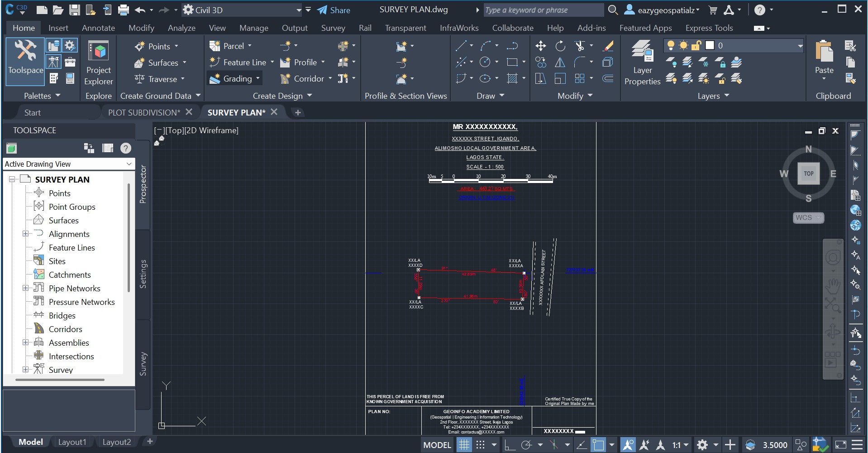The height and width of the screenshot is (453, 868).
Task: Toggle ortho mode in status bar
Action: pyautogui.click(x=510, y=445)
